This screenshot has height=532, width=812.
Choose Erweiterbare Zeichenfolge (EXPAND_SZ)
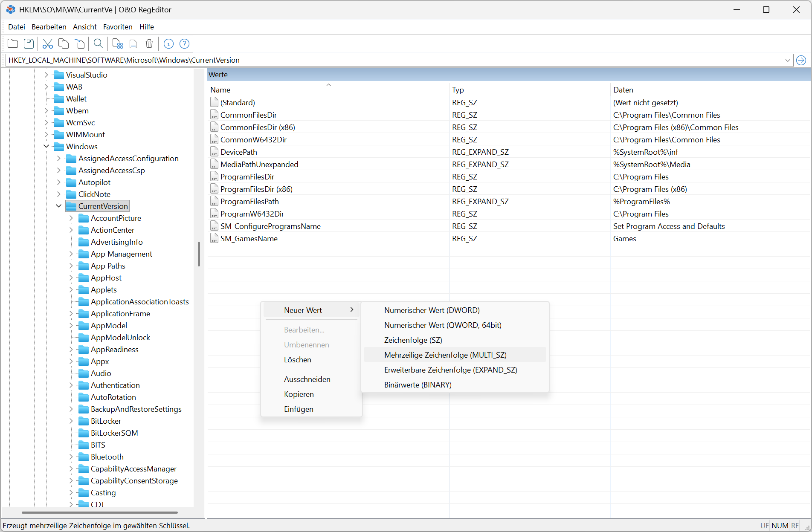tap(455, 370)
